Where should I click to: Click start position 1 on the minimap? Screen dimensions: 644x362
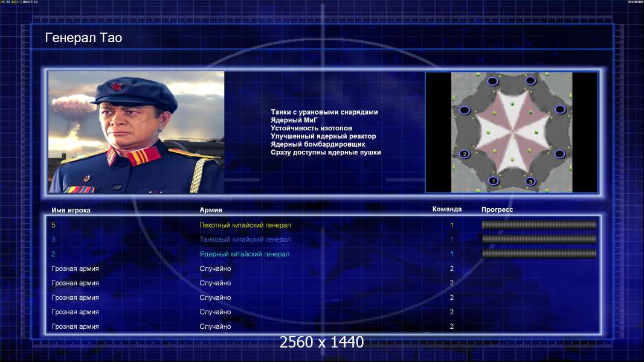[493, 180]
